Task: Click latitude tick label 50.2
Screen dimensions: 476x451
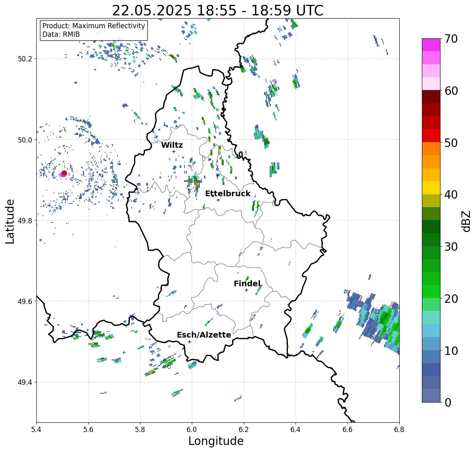Action: (25, 59)
